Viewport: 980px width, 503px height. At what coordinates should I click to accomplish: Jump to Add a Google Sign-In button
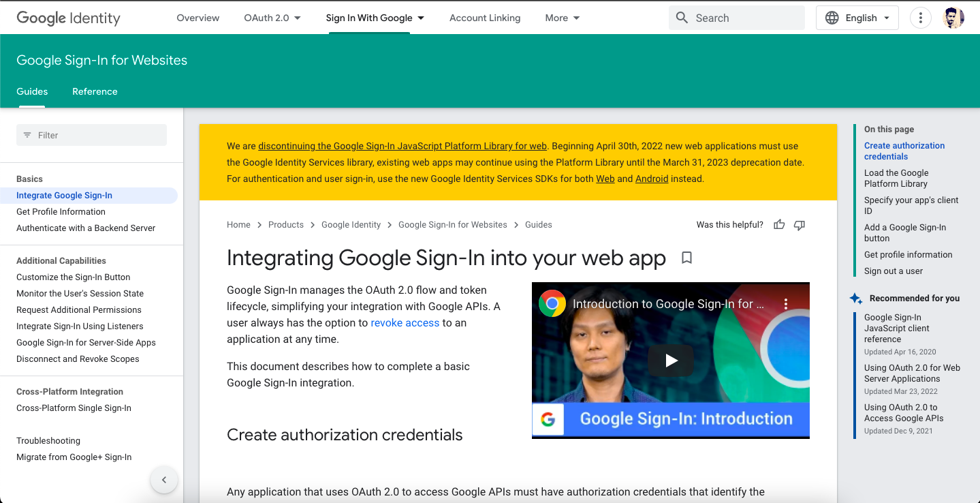pyautogui.click(x=905, y=233)
